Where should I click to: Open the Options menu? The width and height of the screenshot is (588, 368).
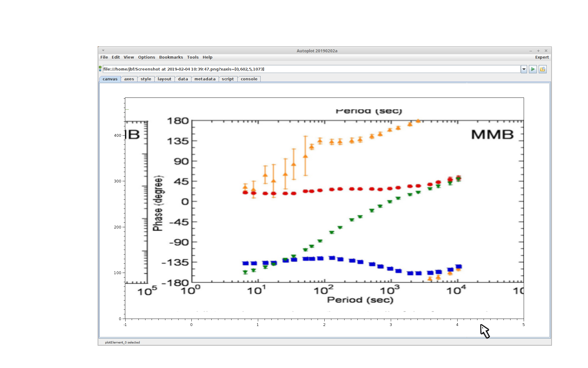[x=147, y=57]
